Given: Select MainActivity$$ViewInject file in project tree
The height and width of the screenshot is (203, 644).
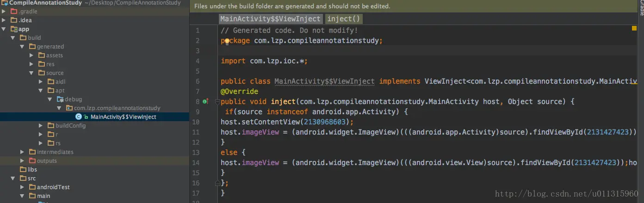Looking at the screenshot, I should (94, 117).
